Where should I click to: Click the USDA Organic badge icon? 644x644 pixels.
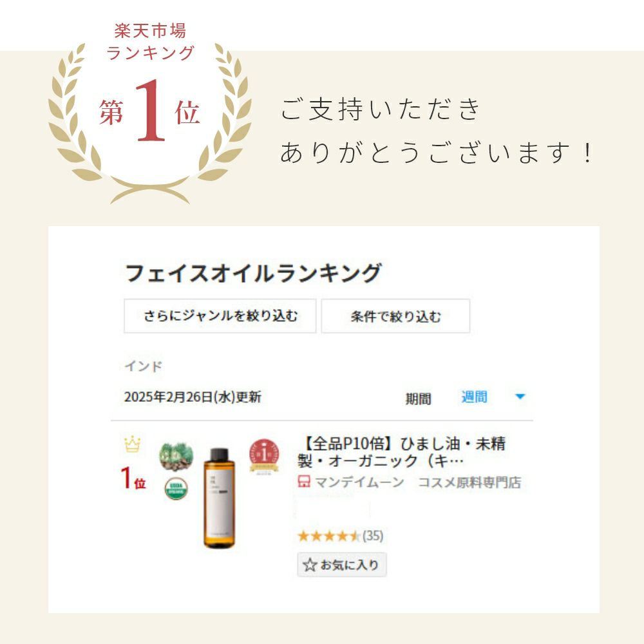[x=176, y=488]
